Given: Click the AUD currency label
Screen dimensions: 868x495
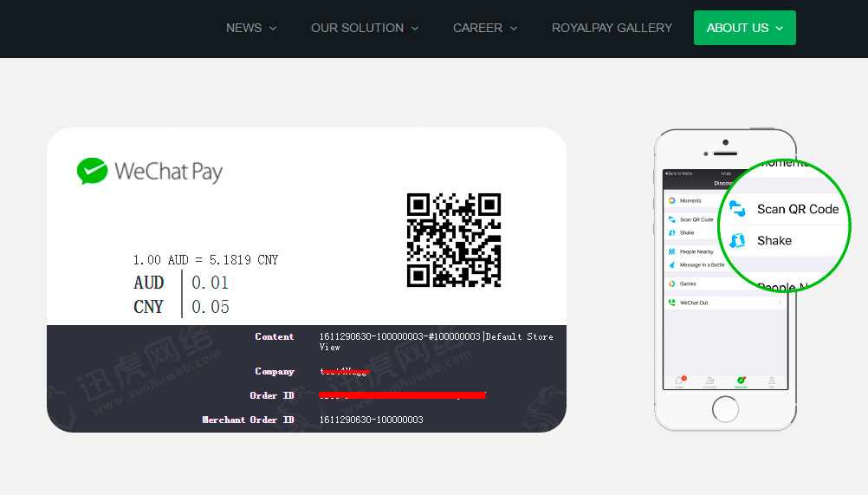Looking at the screenshot, I should pyautogui.click(x=148, y=283).
